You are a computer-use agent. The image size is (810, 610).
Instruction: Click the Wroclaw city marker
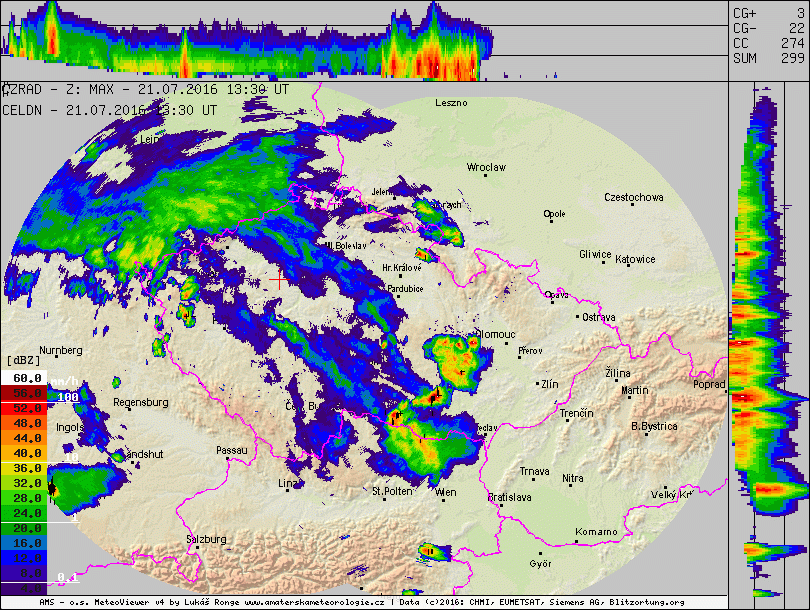(486, 175)
